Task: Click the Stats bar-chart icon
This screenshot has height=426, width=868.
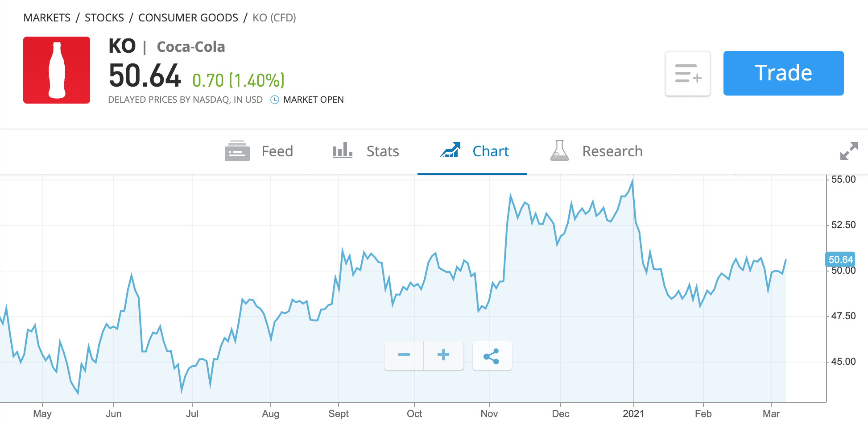Action: point(343,150)
